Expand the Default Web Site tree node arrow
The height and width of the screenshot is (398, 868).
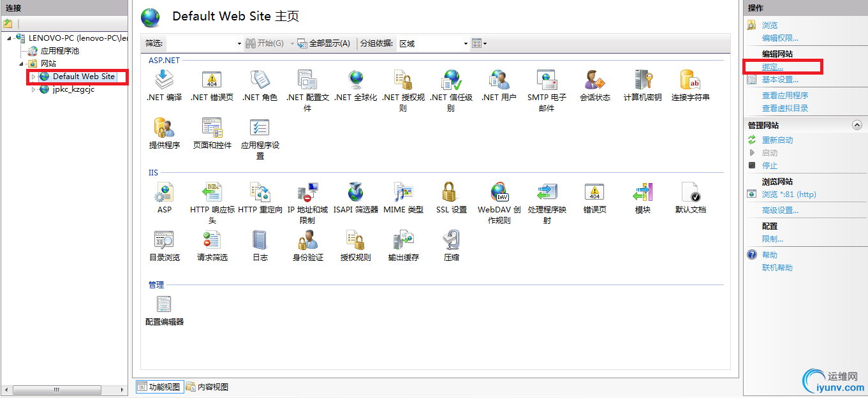[34, 77]
